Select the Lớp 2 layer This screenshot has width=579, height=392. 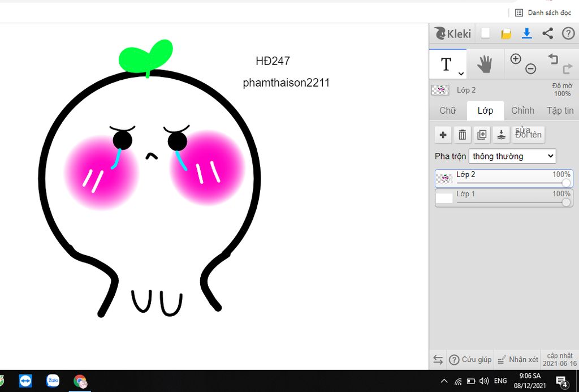pyautogui.click(x=504, y=178)
